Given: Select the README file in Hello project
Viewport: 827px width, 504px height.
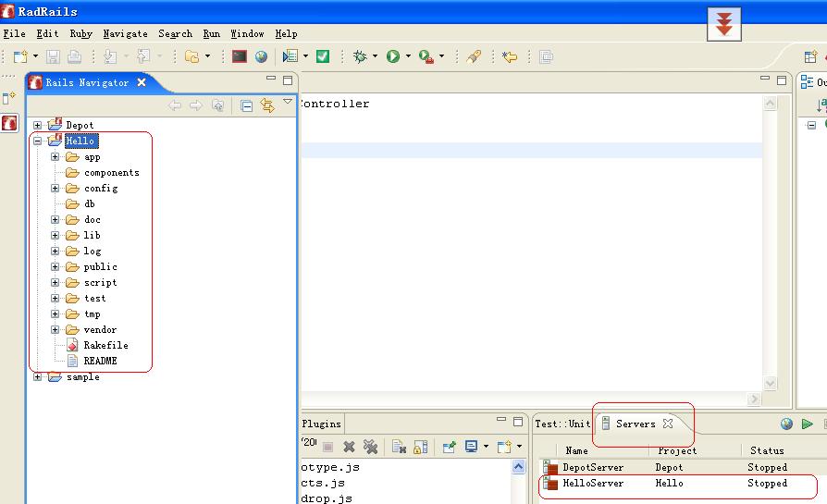Looking at the screenshot, I should point(100,362).
